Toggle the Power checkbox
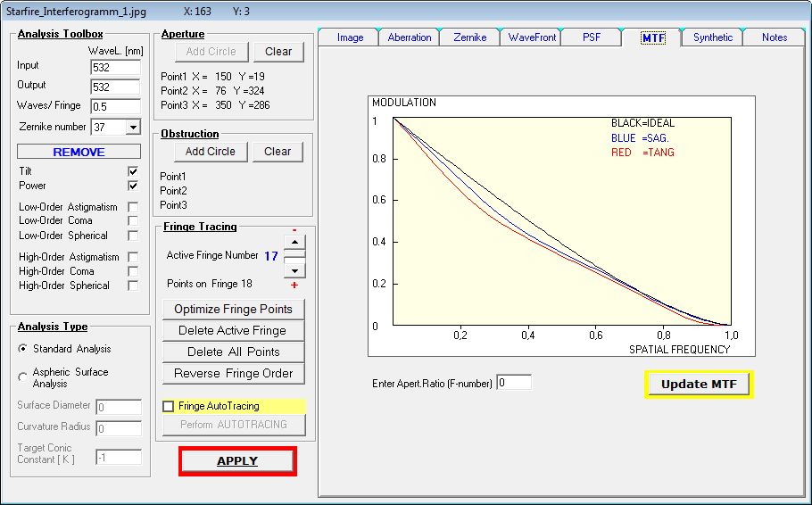The height and width of the screenshot is (505, 812). (x=133, y=186)
